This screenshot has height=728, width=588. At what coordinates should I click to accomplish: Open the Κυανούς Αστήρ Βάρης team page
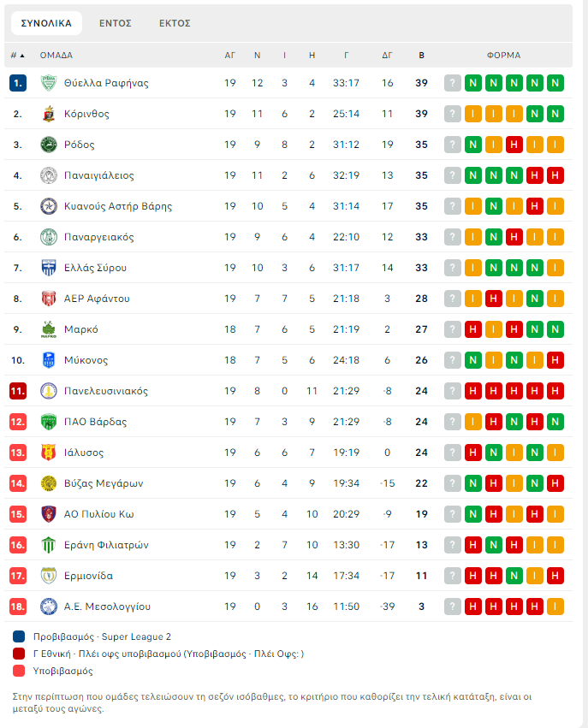click(118, 206)
